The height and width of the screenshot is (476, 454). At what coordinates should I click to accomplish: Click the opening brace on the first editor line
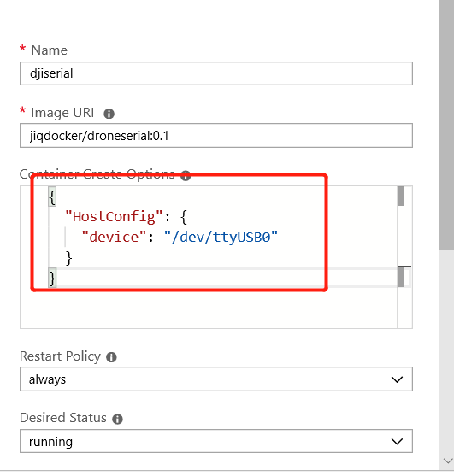[x=52, y=197]
